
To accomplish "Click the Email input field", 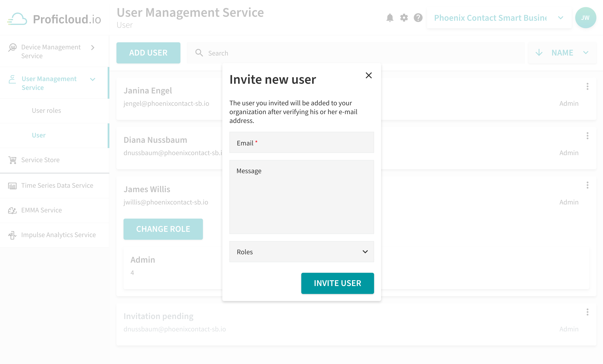I will [x=301, y=143].
